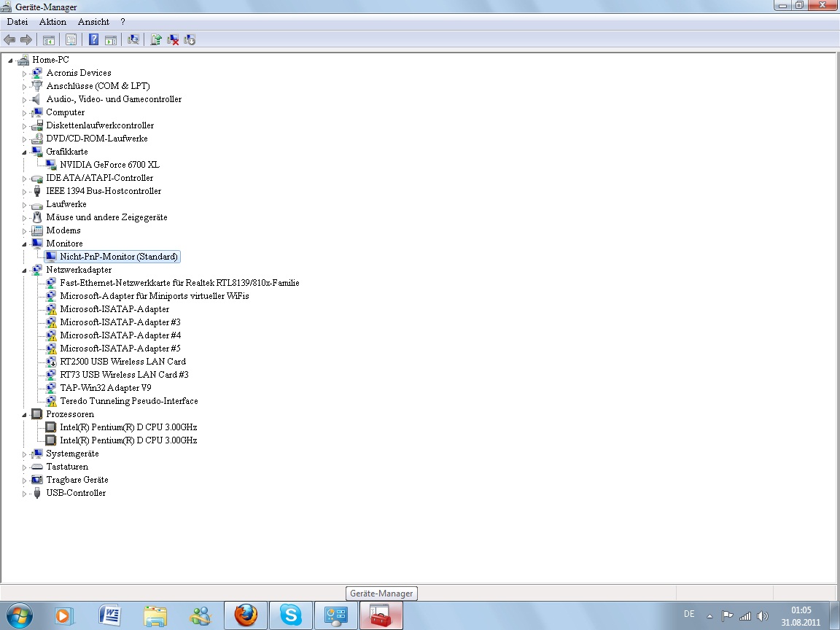Screen dimensions: 840x630
Task: Select the Diskettenlaufwerkcontroller label
Action: (x=100, y=125)
